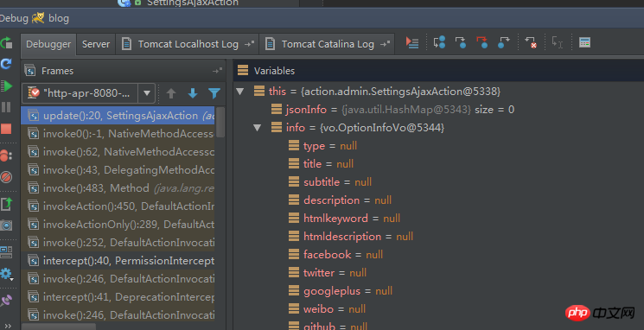644x330 pixels.
Task: Select the invokeAction():450 frame
Action: point(118,206)
